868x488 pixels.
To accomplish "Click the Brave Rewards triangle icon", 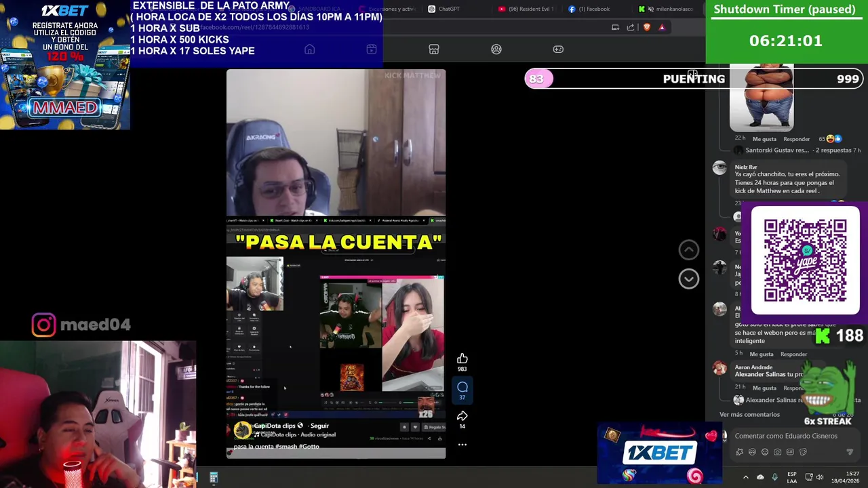I will (662, 27).
